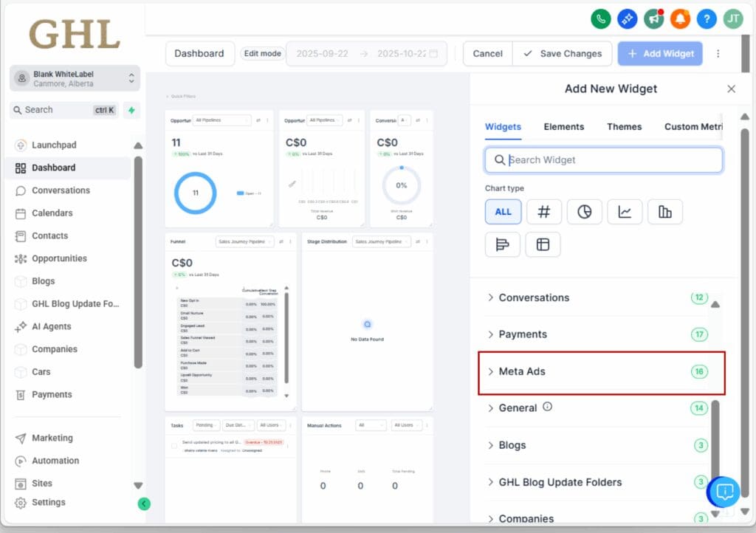Screen dimensions: 756x533
Task: Toggle the ALL chart type filter
Action: pos(503,212)
